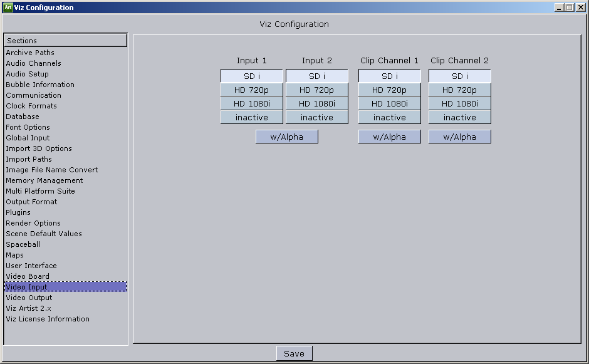Maximize the Viz Configuration window
Viewport: 589px width, 364px height.
(x=569, y=8)
